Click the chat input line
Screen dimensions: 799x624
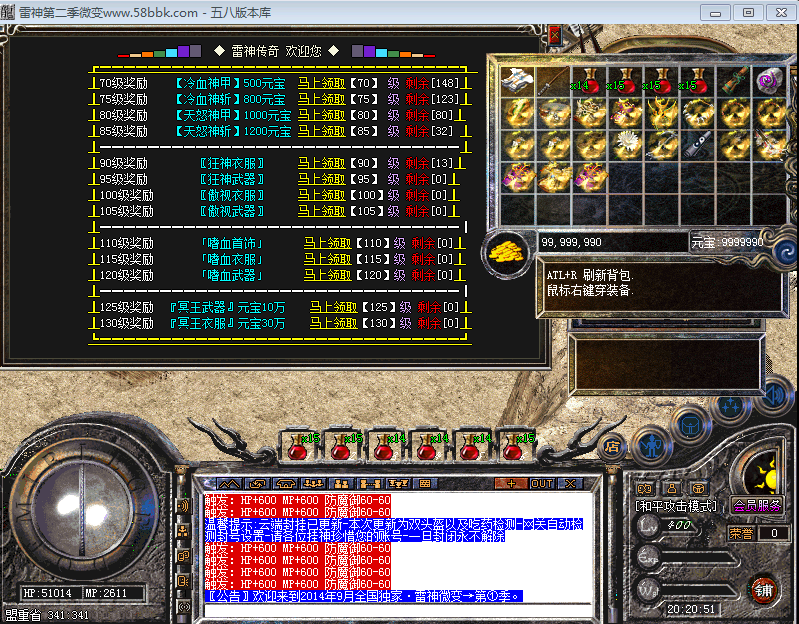click(397, 611)
